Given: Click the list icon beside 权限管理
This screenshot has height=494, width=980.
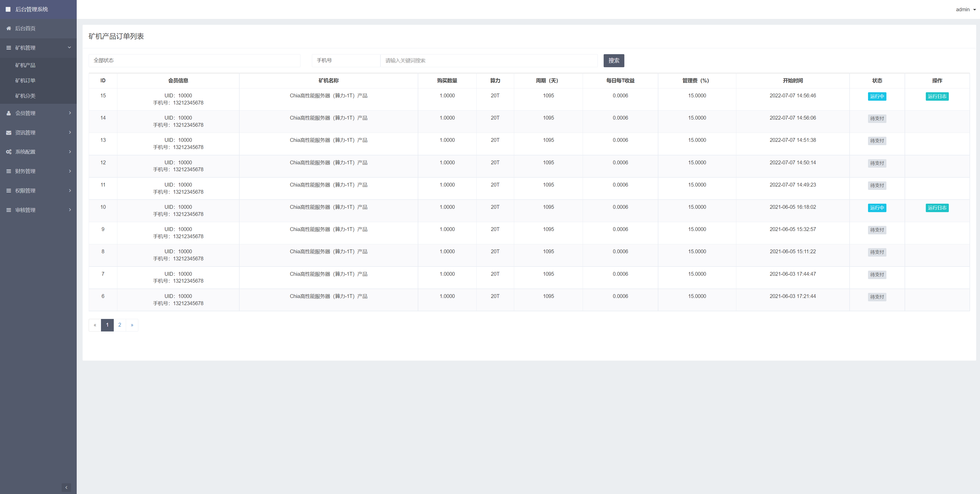Looking at the screenshot, I should (8, 191).
